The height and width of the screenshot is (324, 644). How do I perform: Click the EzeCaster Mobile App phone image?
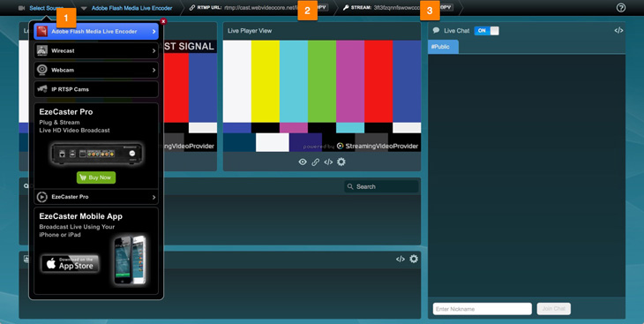coord(130,260)
